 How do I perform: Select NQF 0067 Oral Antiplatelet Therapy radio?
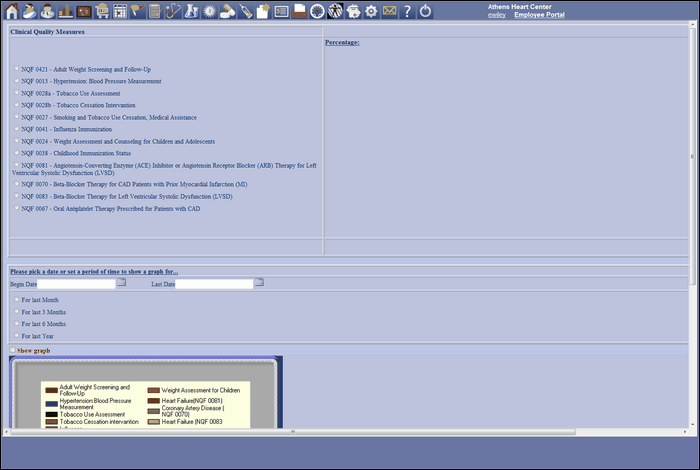(17, 208)
